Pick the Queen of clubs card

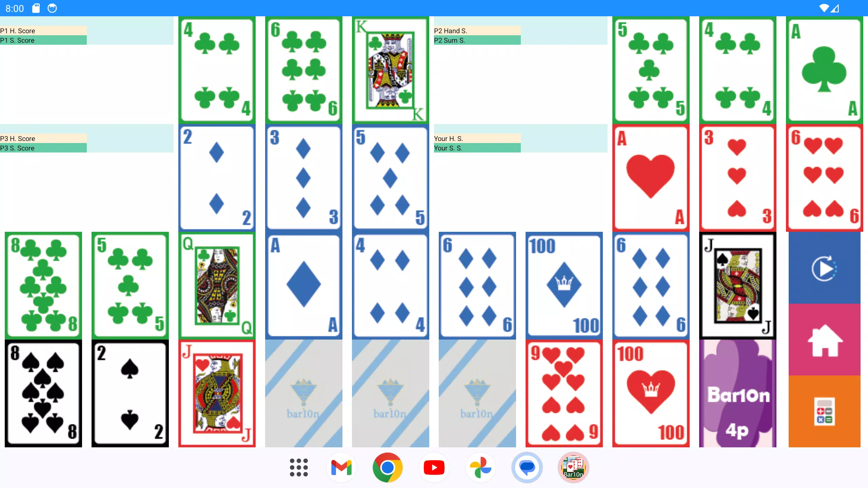pos(217,286)
